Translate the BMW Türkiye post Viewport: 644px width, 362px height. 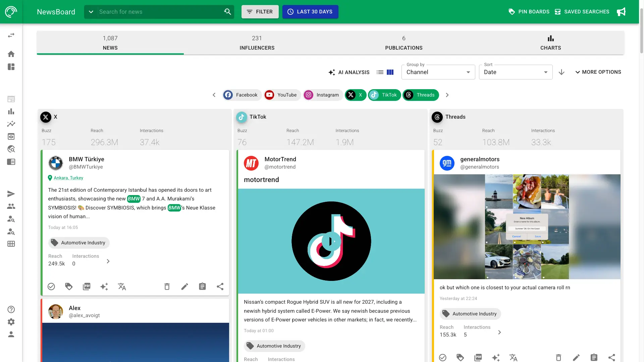(x=122, y=287)
